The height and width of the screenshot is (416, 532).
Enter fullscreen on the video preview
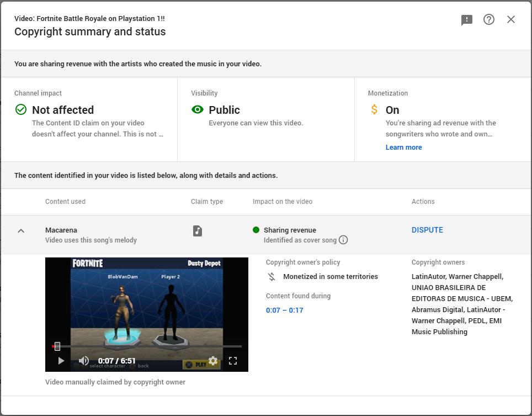point(233,361)
